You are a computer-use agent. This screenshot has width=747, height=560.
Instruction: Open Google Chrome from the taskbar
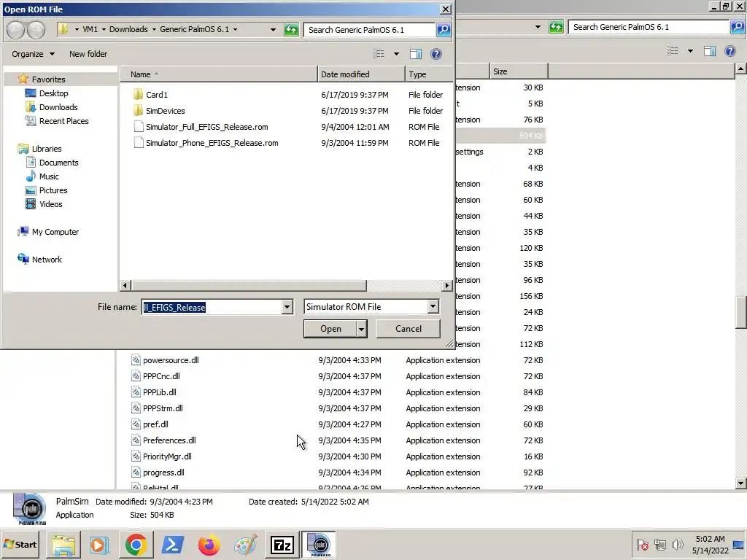click(x=136, y=545)
